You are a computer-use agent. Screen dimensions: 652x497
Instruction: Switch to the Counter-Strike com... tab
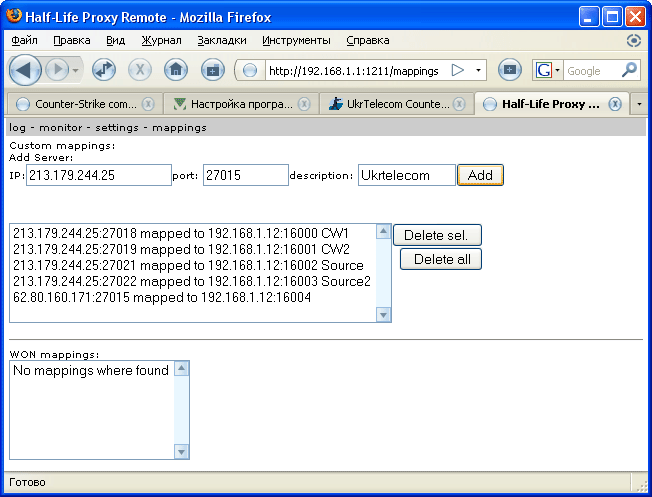pos(83,104)
